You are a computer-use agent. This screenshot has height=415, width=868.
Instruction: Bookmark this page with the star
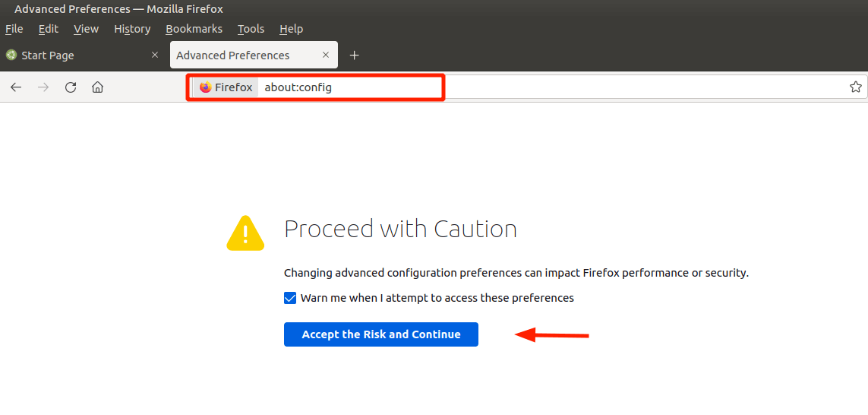click(x=855, y=87)
